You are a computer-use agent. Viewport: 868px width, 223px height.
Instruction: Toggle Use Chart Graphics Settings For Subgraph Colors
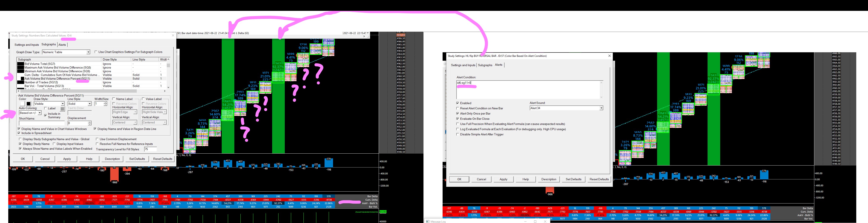pyautogui.click(x=96, y=52)
